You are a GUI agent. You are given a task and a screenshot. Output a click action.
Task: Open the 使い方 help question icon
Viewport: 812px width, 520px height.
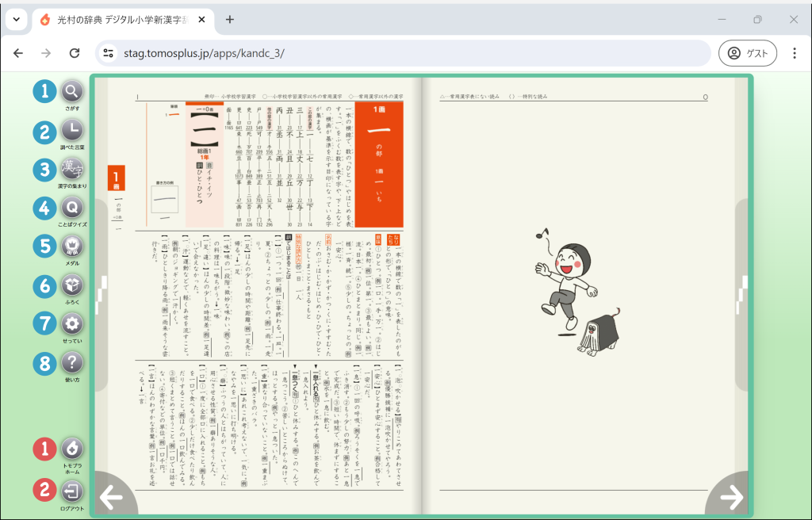pyautogui.click(x=72, y=362)
